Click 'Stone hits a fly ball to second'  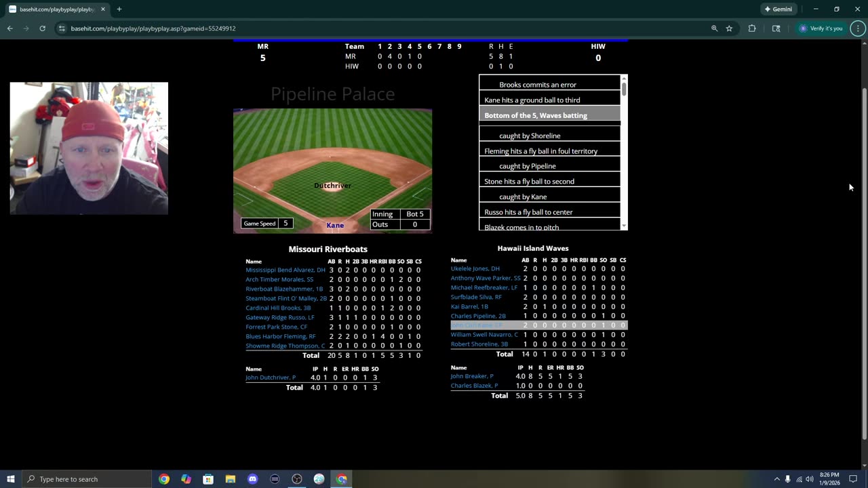coord(529,182)
